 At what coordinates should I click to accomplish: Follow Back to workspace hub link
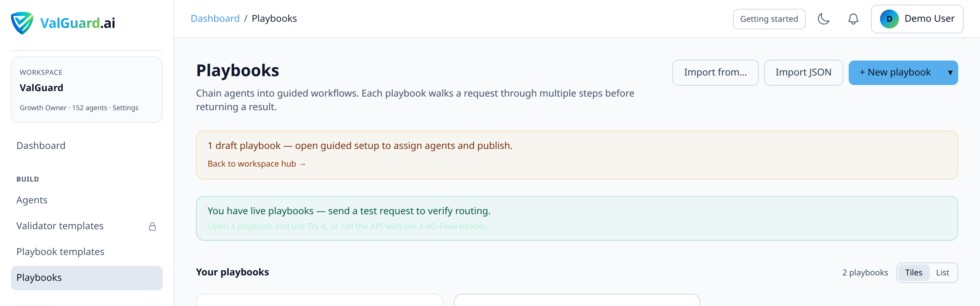(257, 164)
